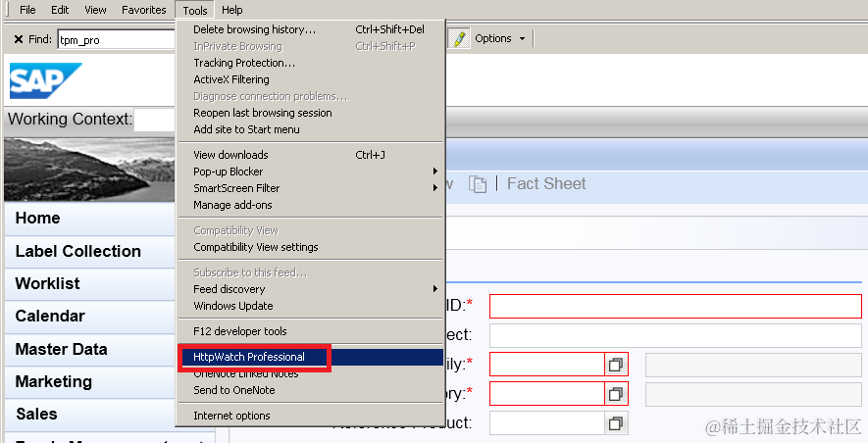Click the third required input field

[547, 365]
